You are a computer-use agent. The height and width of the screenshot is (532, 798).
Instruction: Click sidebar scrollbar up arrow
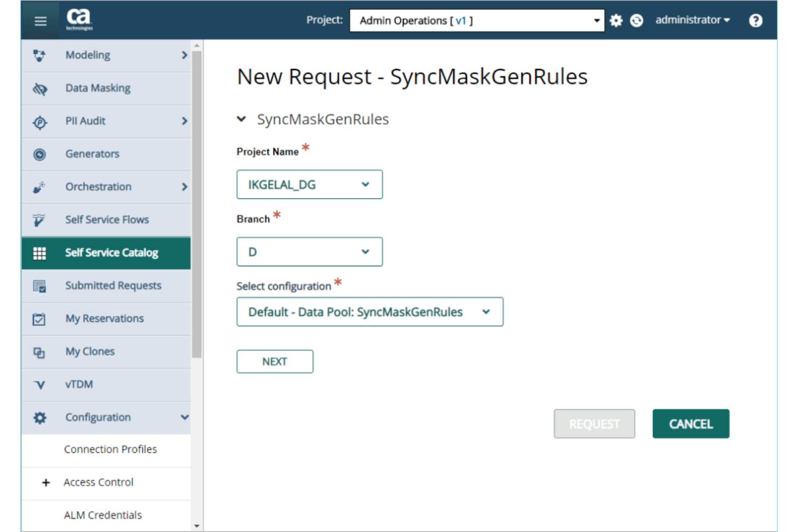197,45
